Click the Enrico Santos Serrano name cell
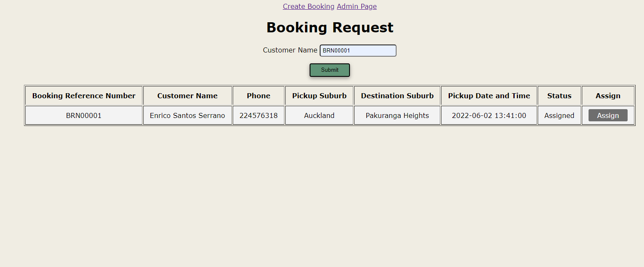 187,115
